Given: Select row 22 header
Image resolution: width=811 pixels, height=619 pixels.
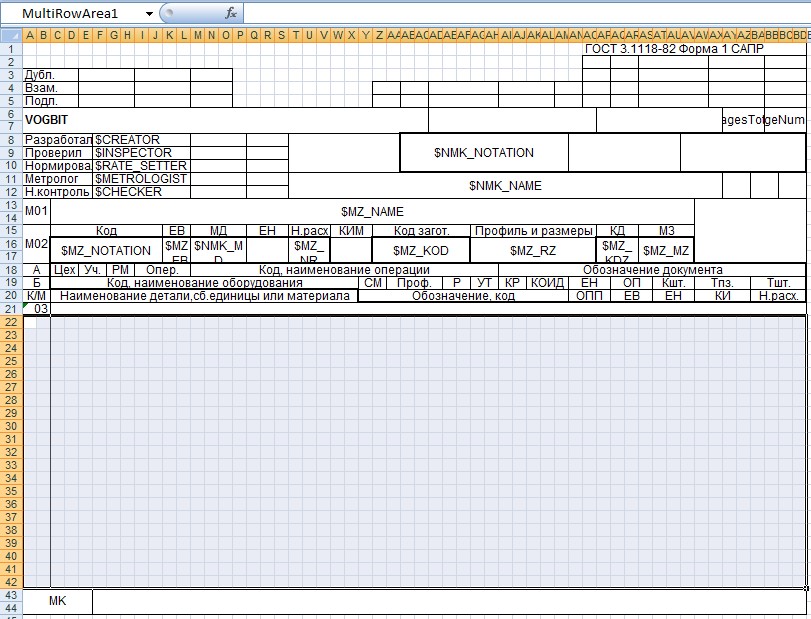Looking at the screenshot, I should [x=11, y=321].
